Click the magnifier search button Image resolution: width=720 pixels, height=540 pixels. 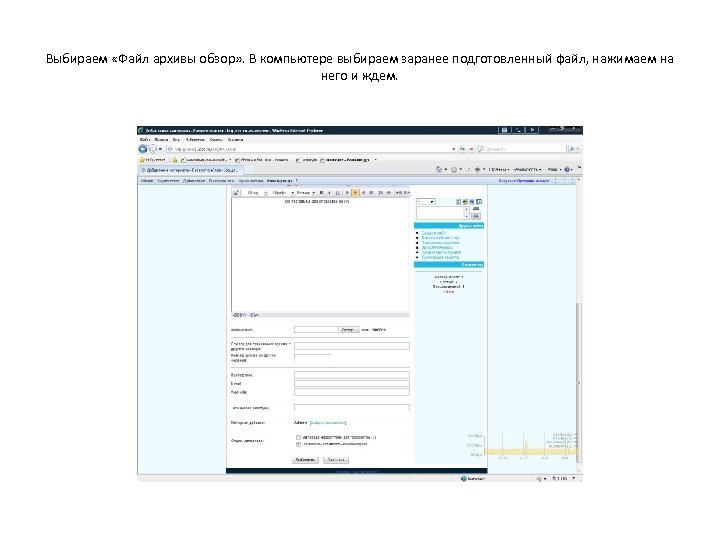[x=572, y=149]
